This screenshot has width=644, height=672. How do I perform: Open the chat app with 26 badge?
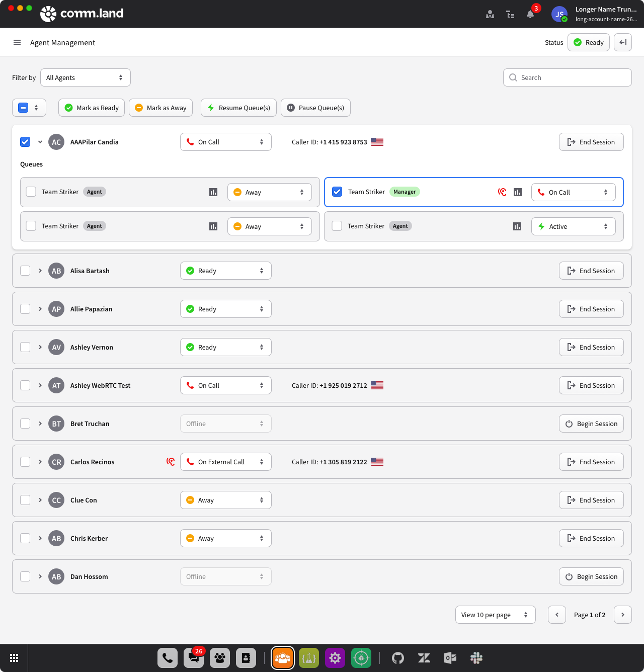[194, 658]
